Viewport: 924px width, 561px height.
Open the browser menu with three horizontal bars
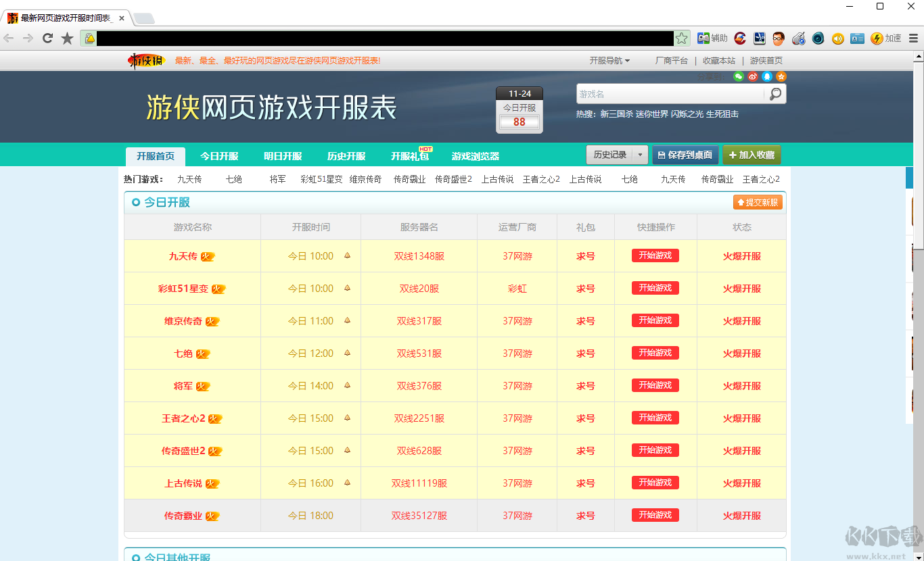tap(914, 39)
